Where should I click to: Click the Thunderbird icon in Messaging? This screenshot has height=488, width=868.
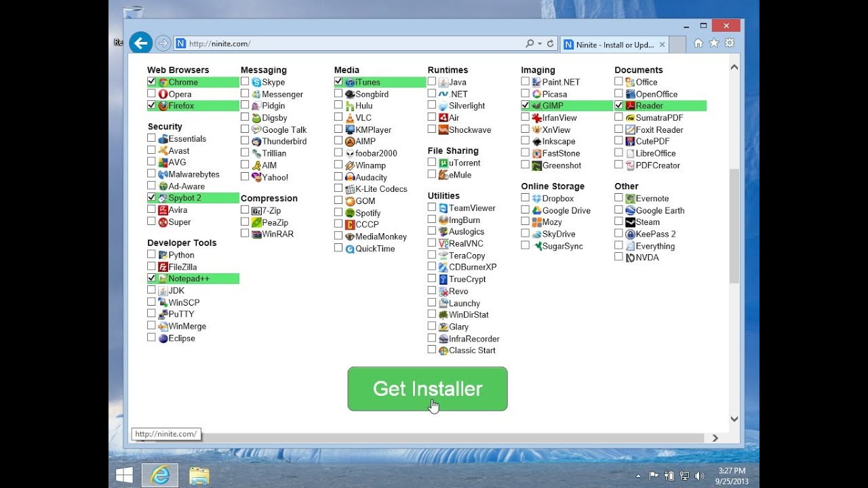(x=256, y=142)
